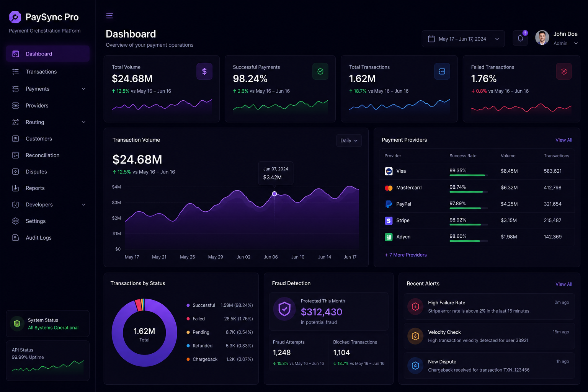Image resolution: width=588 pixels, height=392 pixels.
Task: Open the Reconciliation menu item
Action: pyautogui.click(x=47, y=155)
